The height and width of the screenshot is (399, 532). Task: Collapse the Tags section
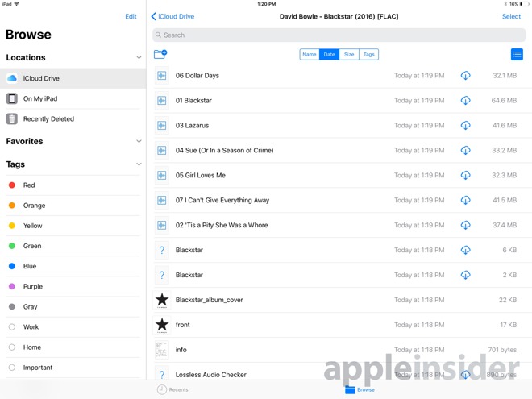(139, 164)
